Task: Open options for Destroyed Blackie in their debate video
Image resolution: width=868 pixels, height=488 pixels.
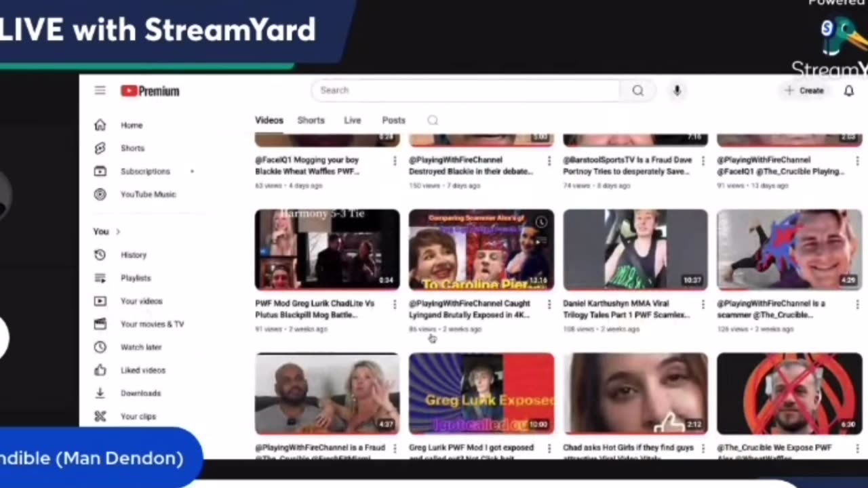Action: [x=549, y=161]
